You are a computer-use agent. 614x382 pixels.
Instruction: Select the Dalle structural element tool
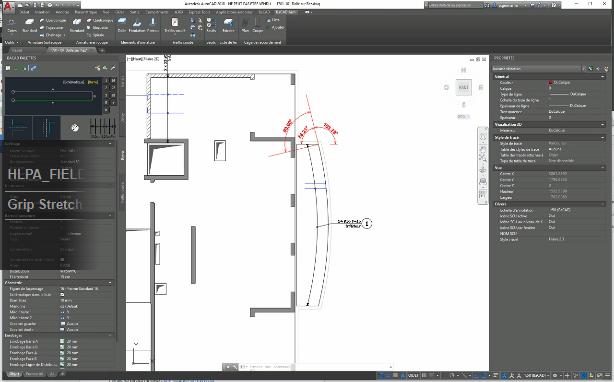click(x=122, y=24)
